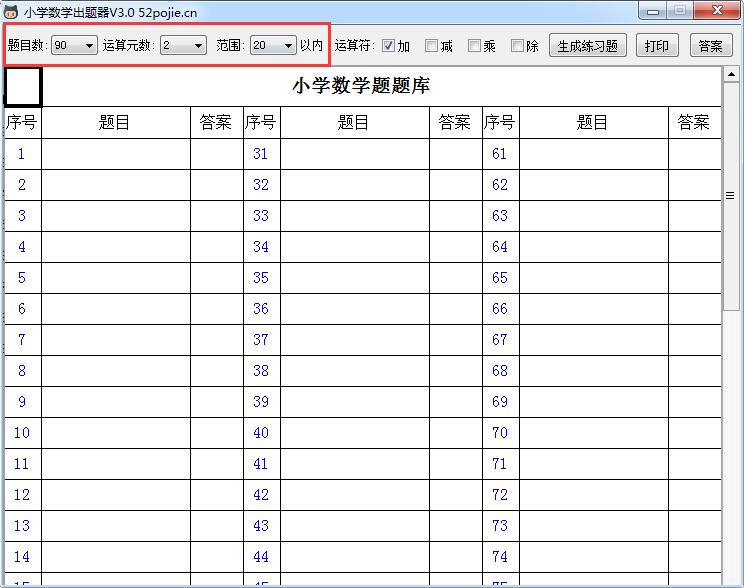Enable the 减 operator checkbox

pyautogui.click(x=432, y=46)
